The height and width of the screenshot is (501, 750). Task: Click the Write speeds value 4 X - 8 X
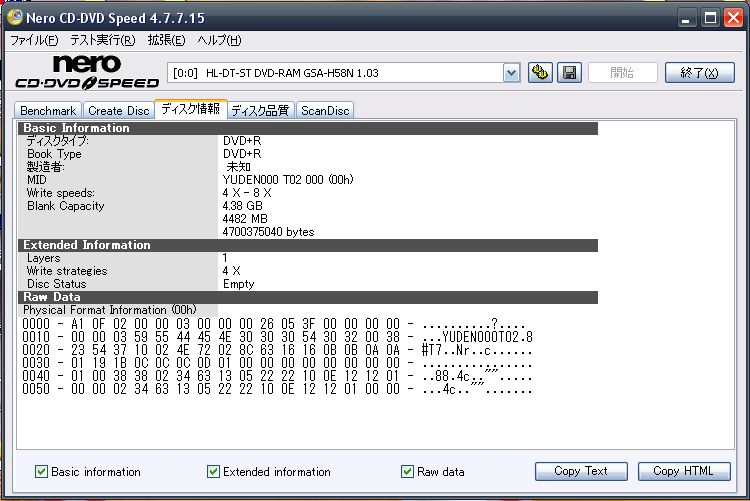click(x=247, y=193)
